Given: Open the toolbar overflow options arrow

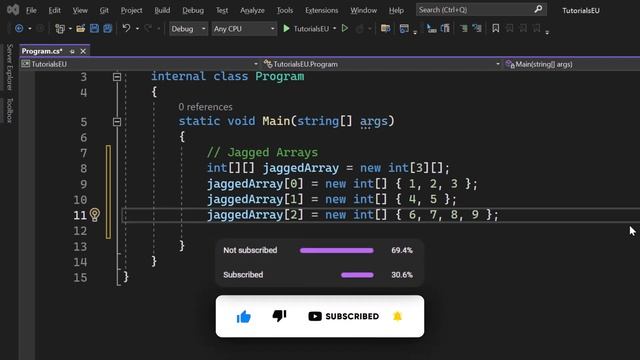Looking at the screenshot, I should pos(547,33).
